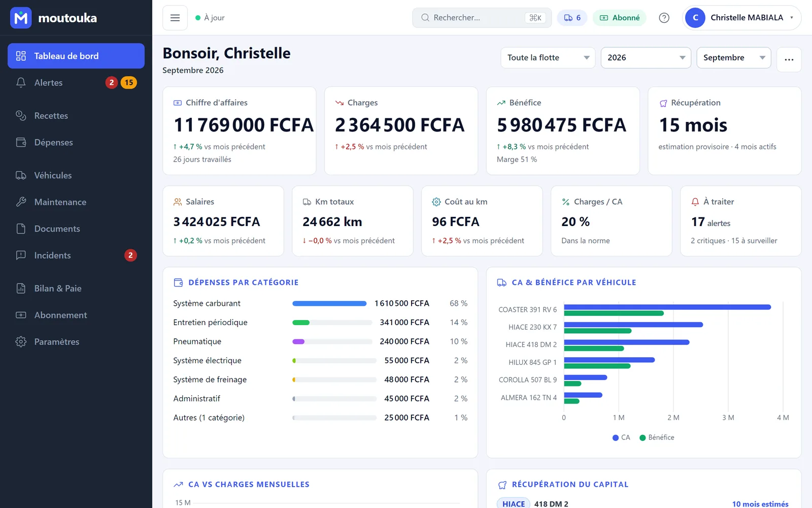Image resolution: width=812 pixels, height=508 pixels.
Task: Click the CA & Bénéfice par véhicule truck icon
Action: pos(502,282)
